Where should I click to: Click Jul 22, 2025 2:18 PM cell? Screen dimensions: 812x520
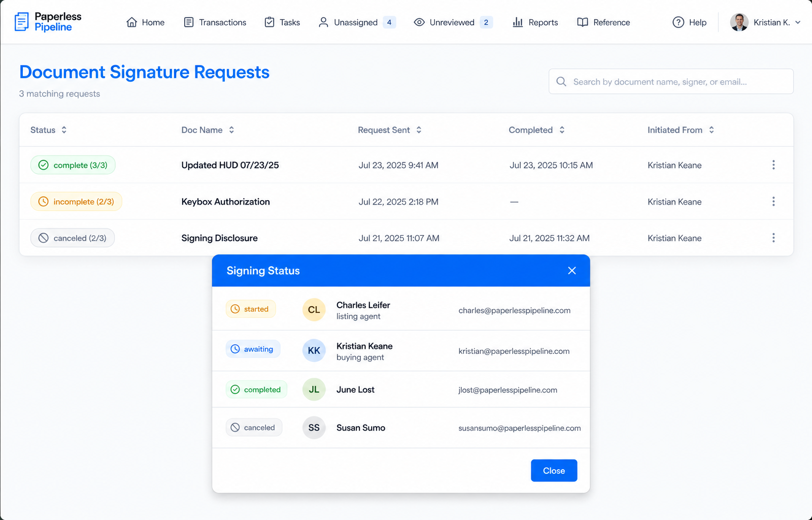click(x=398, y=202)
